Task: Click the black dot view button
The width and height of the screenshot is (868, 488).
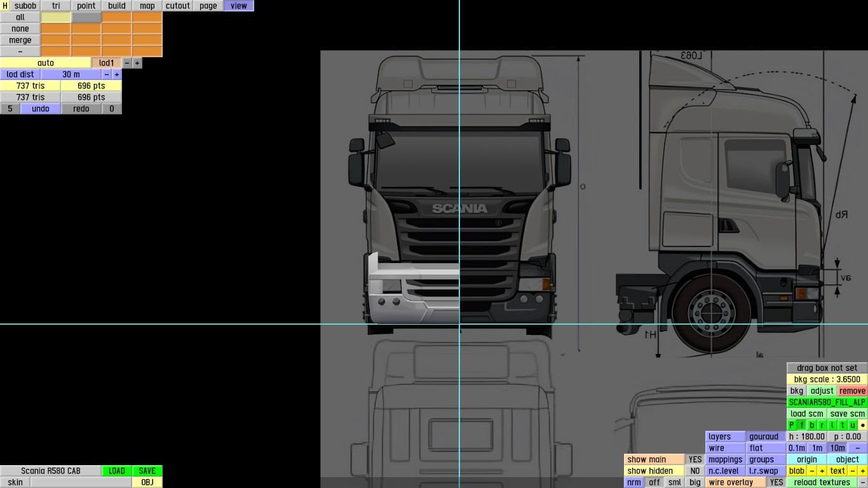Action: 863,425
